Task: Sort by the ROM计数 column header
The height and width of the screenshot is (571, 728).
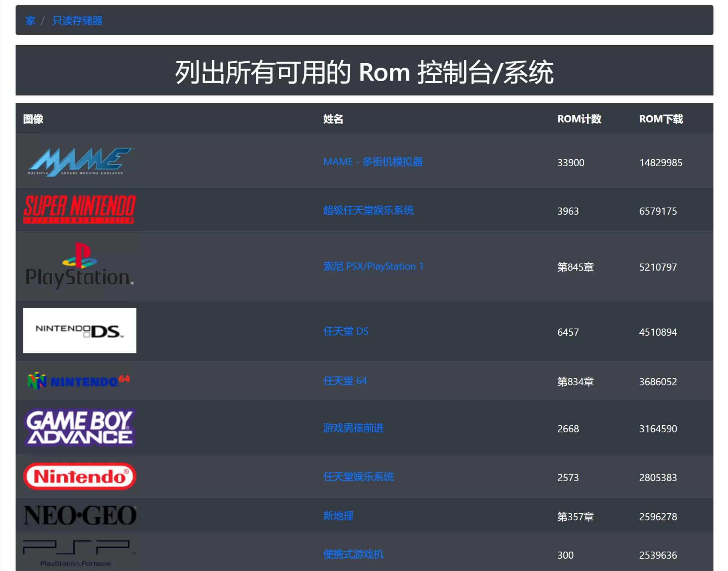Action: coord(579,119)
